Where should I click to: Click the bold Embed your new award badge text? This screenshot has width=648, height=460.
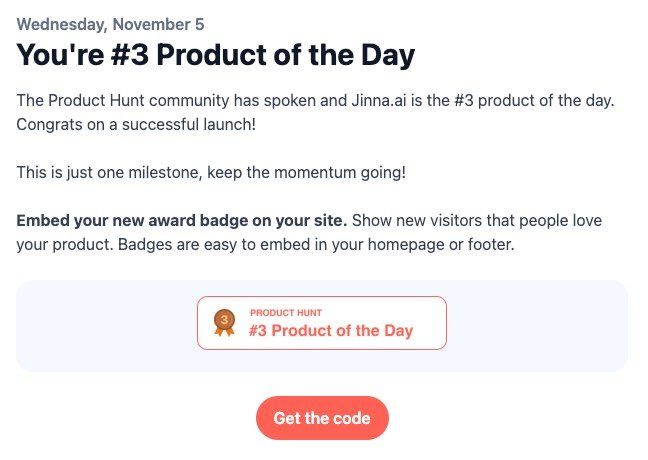[x=181, y=219]
